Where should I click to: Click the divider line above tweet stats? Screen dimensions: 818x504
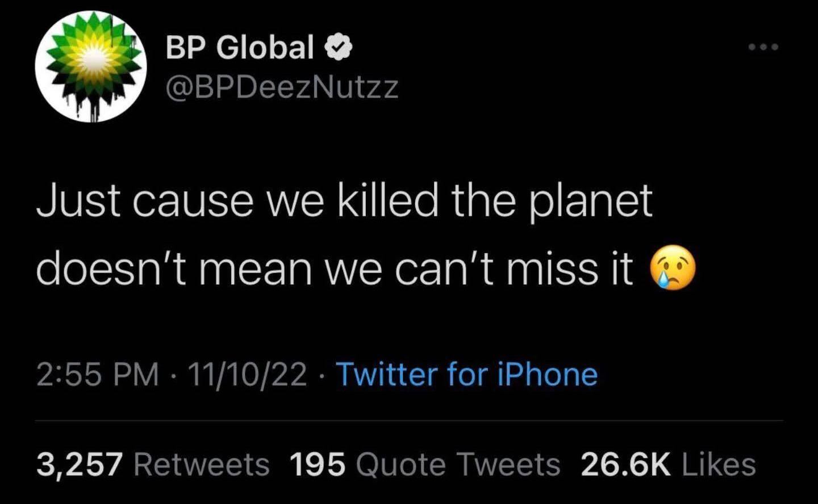click(409, 421)
